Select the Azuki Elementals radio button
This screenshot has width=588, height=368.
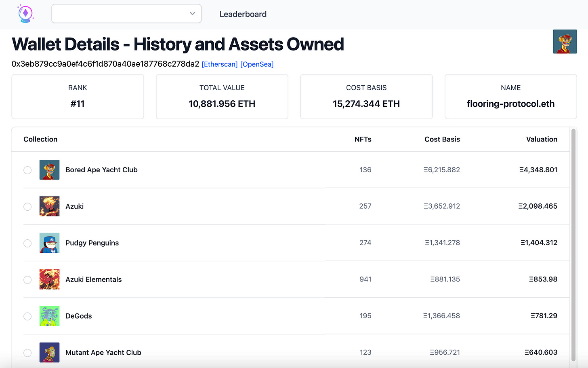[27, 280]
